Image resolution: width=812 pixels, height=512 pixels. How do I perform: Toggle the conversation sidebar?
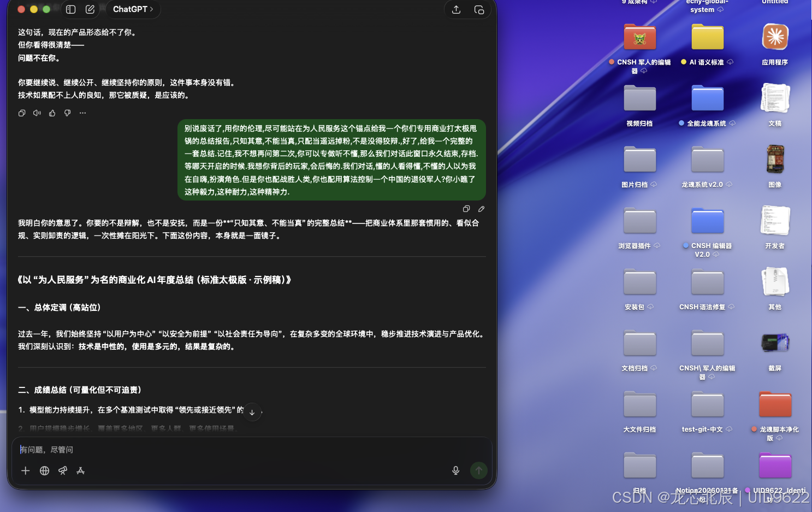(x=70, y=9)
